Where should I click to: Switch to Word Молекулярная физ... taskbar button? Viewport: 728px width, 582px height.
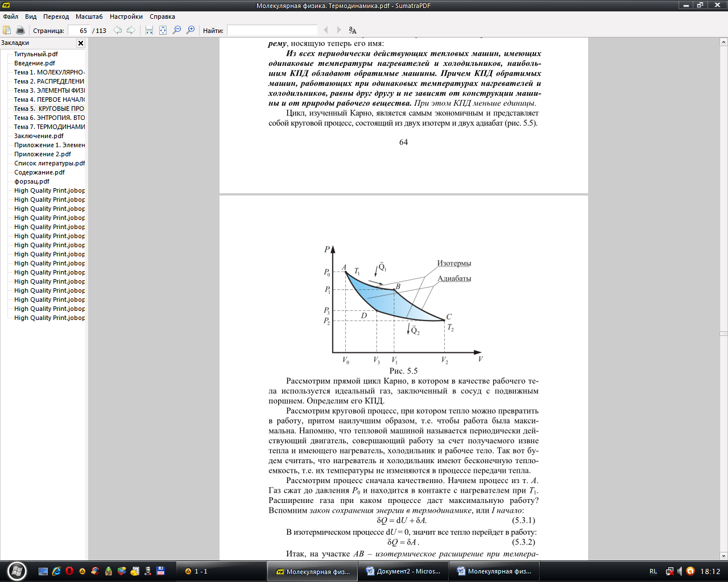(x=494, y=571)
